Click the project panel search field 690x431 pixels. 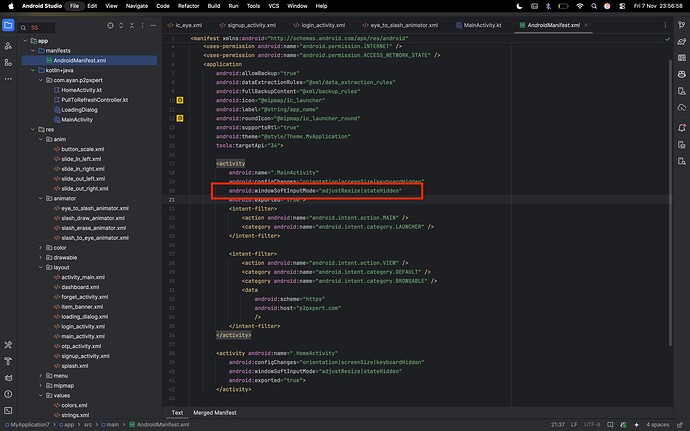click(37, 27)
